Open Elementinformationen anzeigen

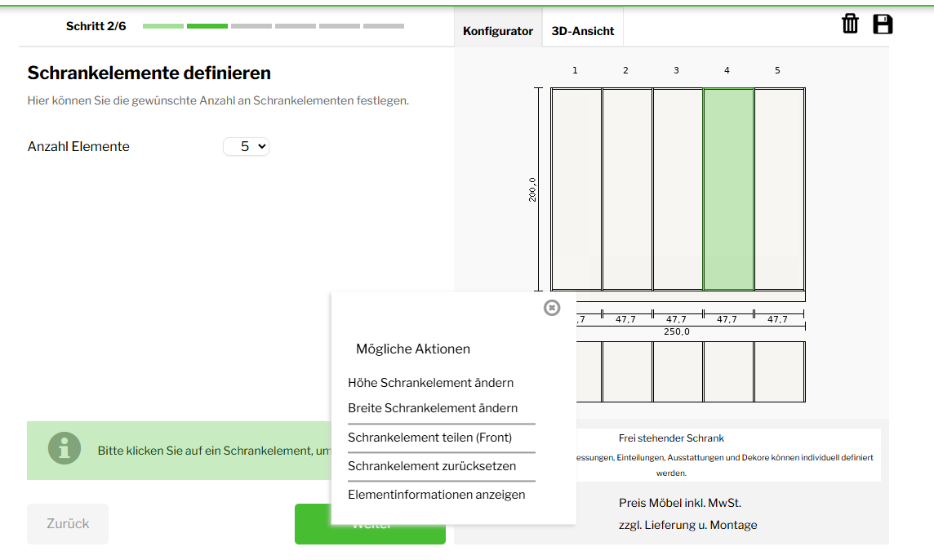click(437, 495)
